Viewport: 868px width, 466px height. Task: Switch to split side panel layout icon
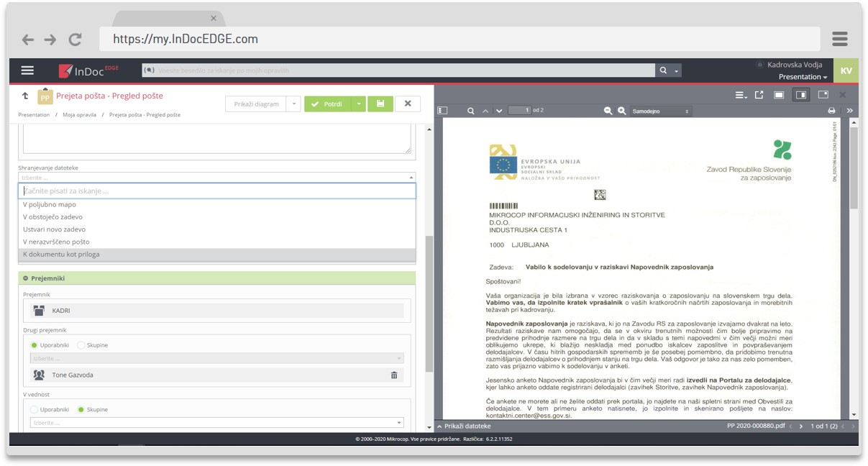coord(800,95)
